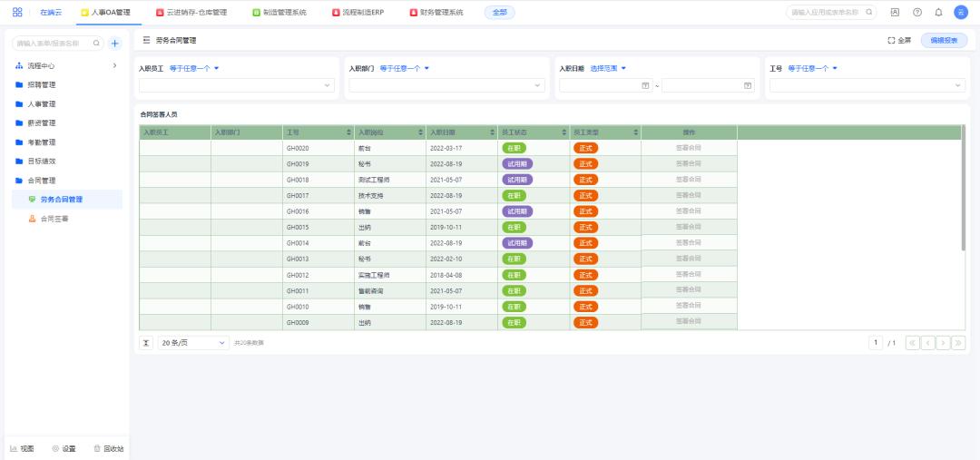Click the notification bell icon
980x460 pixels.
[938, 13]
